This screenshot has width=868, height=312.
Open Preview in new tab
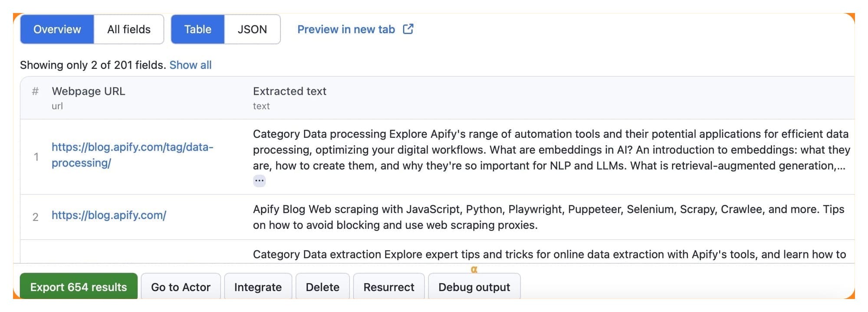point(345,29)
